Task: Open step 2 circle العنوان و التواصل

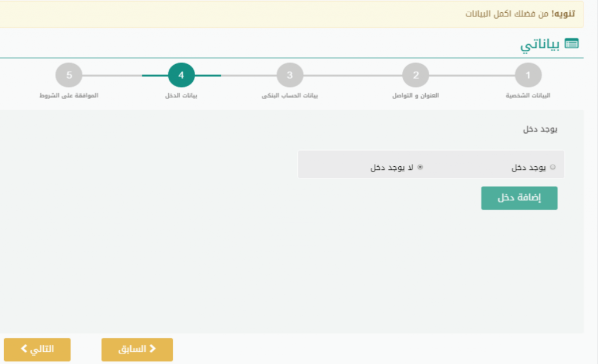Action: click(415, 75)
